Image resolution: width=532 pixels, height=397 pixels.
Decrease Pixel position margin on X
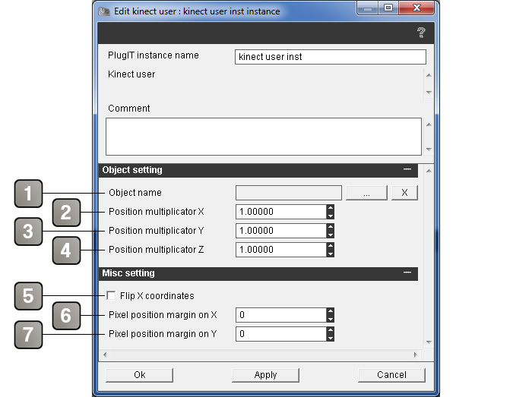[x=331, y=319]
